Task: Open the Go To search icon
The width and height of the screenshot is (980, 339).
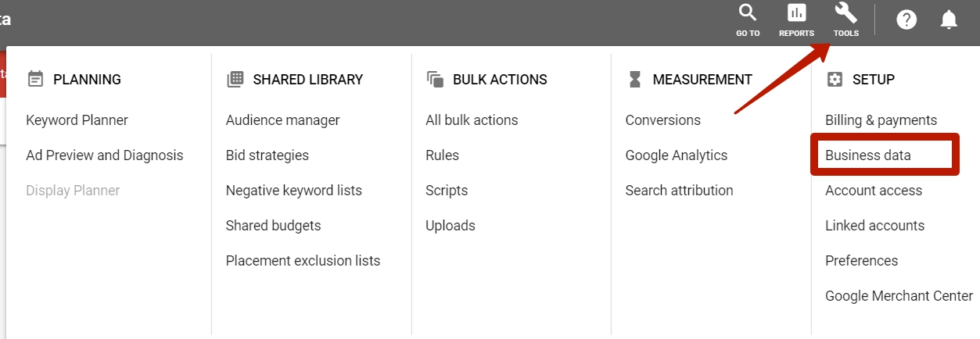Action: (x=748, y=12)
